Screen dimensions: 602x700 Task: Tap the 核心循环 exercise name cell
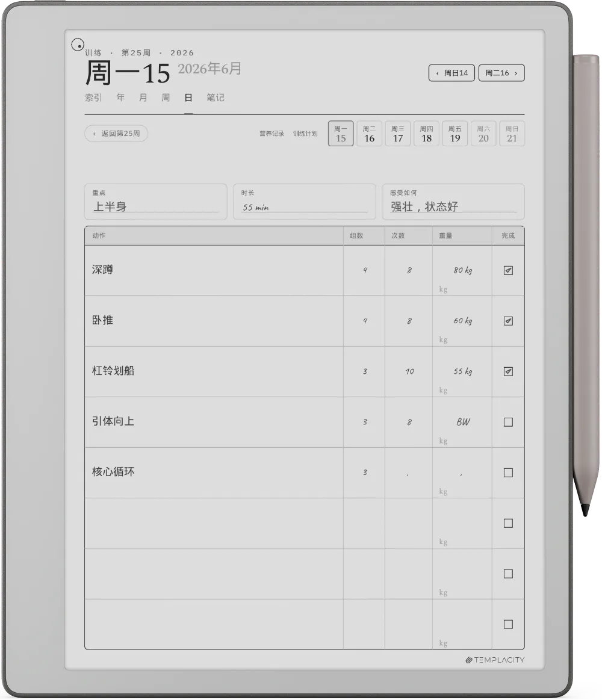click(x=214, y=472)
